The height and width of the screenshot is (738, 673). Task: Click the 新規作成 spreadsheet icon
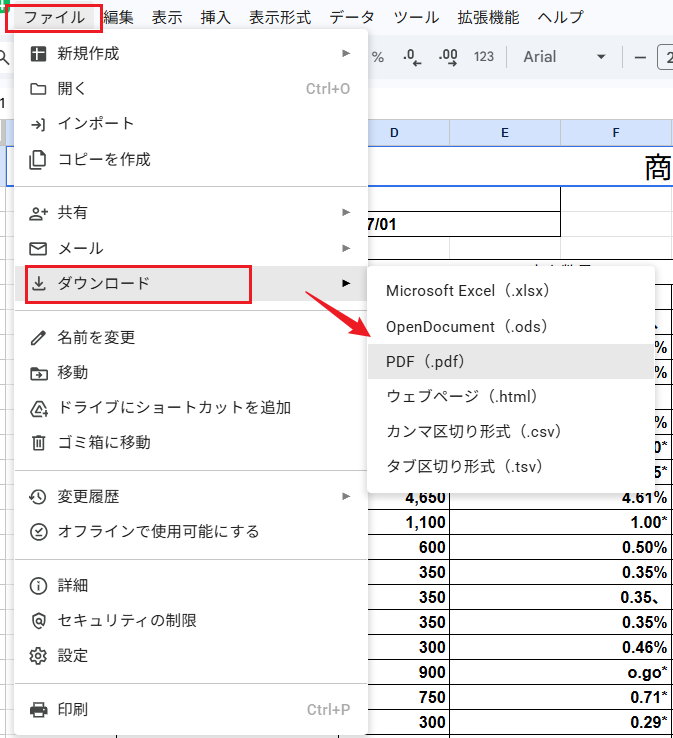tap(38, 54)
